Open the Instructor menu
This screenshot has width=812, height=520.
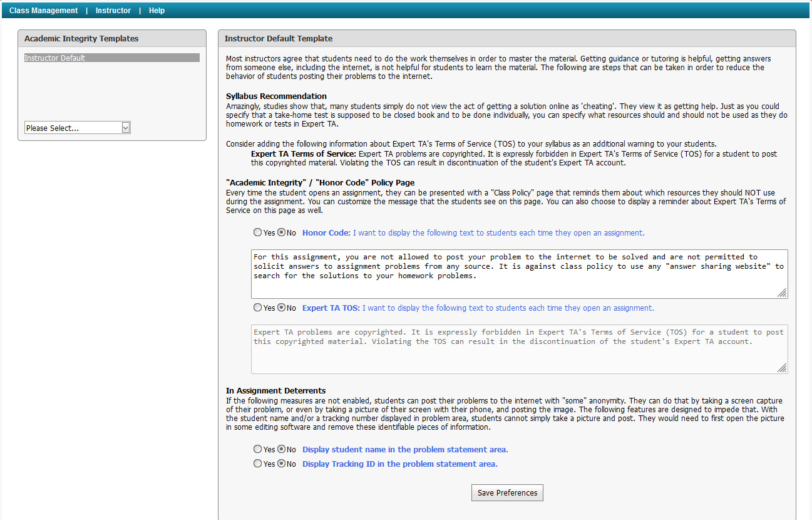[x=113, y=11]
